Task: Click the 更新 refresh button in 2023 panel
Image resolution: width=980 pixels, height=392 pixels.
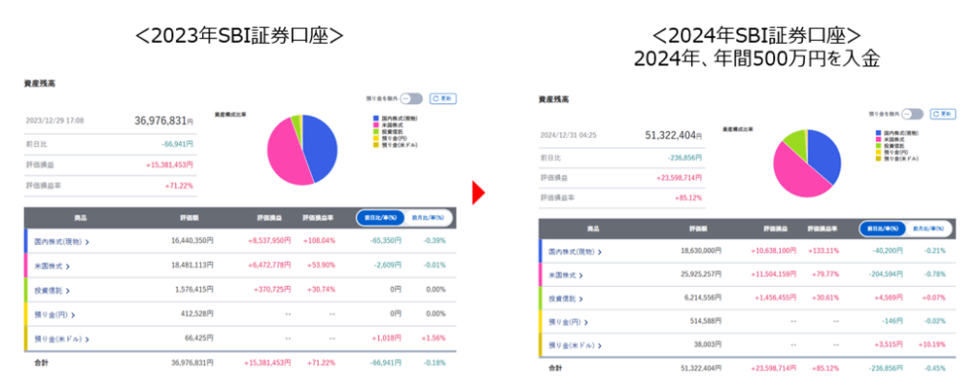Action: (x=442, y=98)
